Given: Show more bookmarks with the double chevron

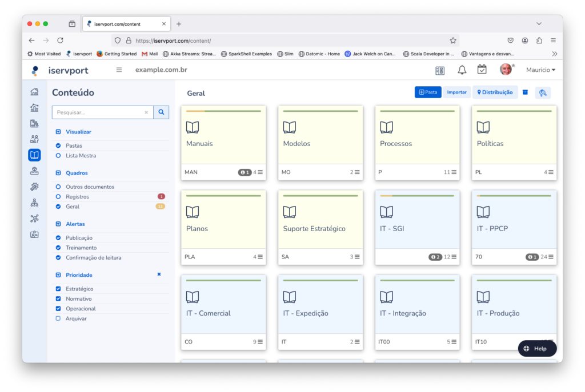Looking at the screenshot, I should pos(555,54).
